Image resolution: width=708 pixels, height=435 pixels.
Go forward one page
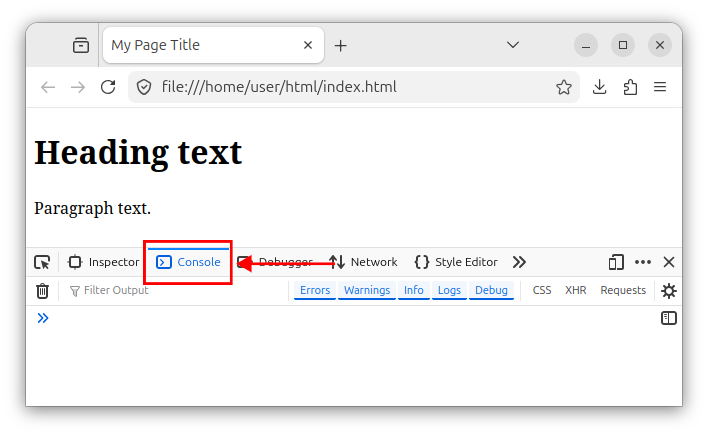pos(78,87)
